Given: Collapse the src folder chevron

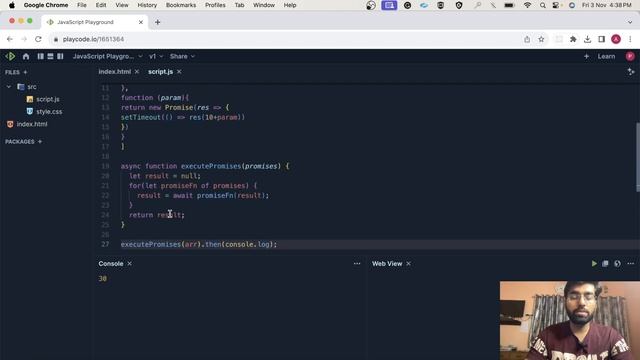Looking at the screenshot, I should (9, 87).
